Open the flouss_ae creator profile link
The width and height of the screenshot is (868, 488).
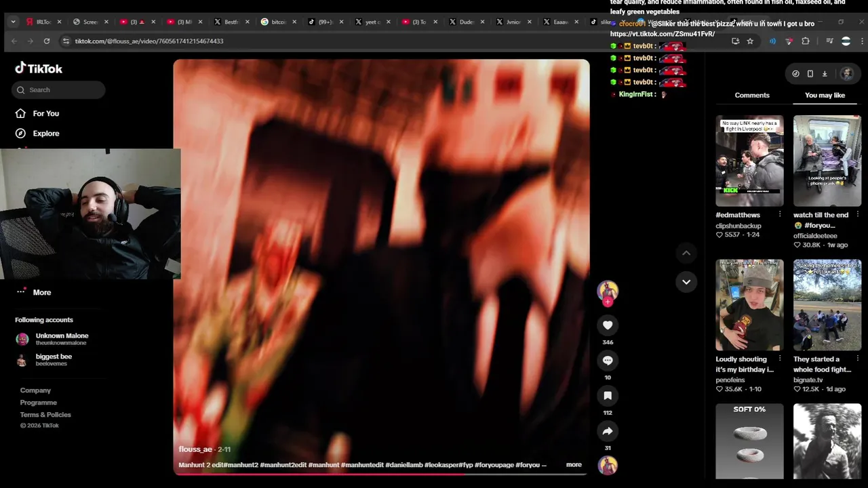(195, 449)
